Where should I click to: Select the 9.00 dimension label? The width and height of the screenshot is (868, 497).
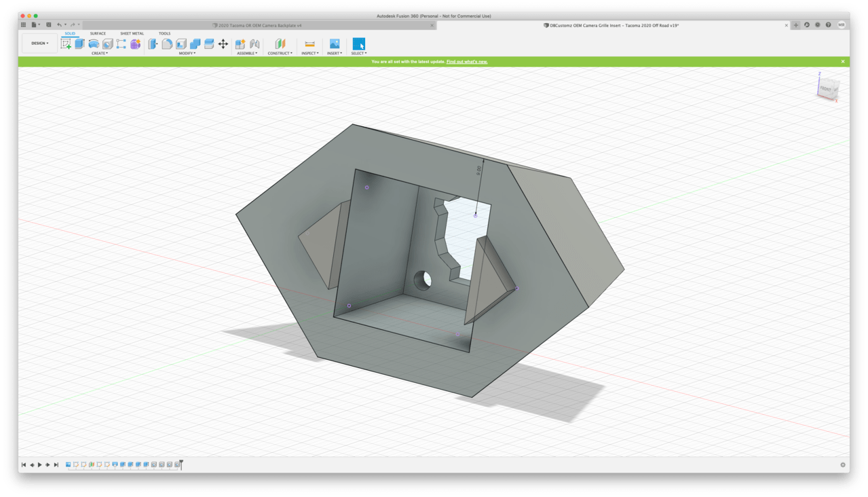(479, 170)
